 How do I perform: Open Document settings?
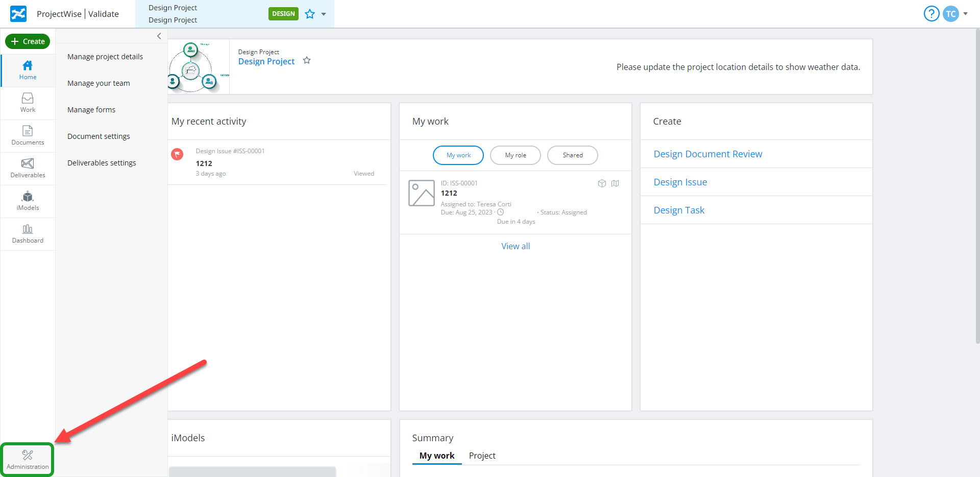[x=99, y=136]
